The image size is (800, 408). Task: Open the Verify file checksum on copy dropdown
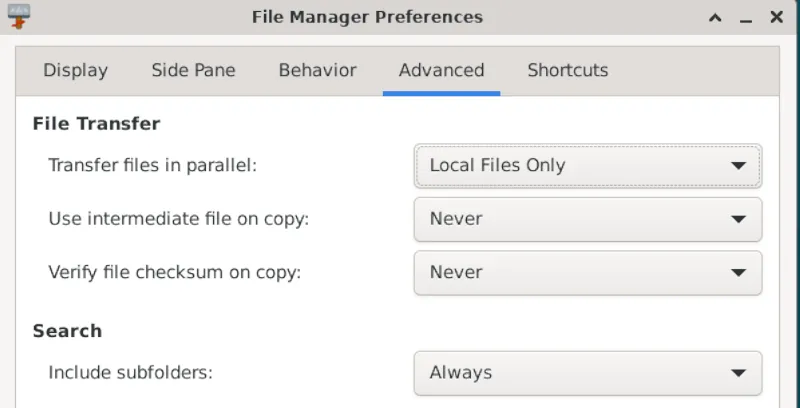587,272
